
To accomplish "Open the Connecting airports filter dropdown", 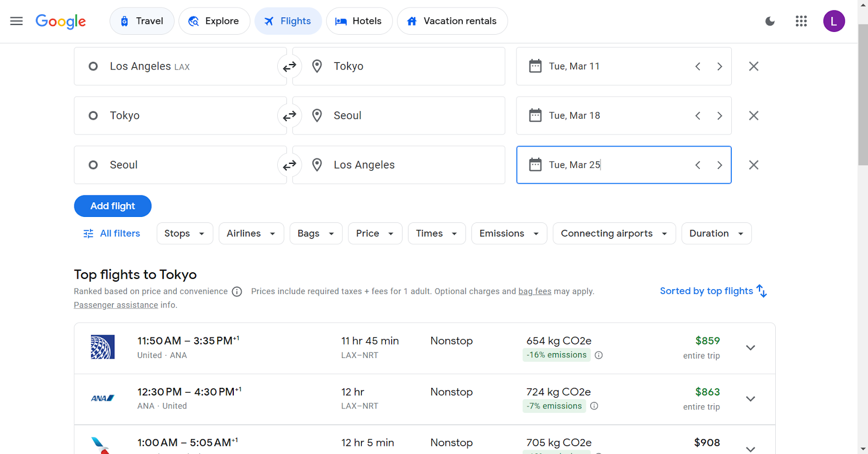I will point(614,233).
